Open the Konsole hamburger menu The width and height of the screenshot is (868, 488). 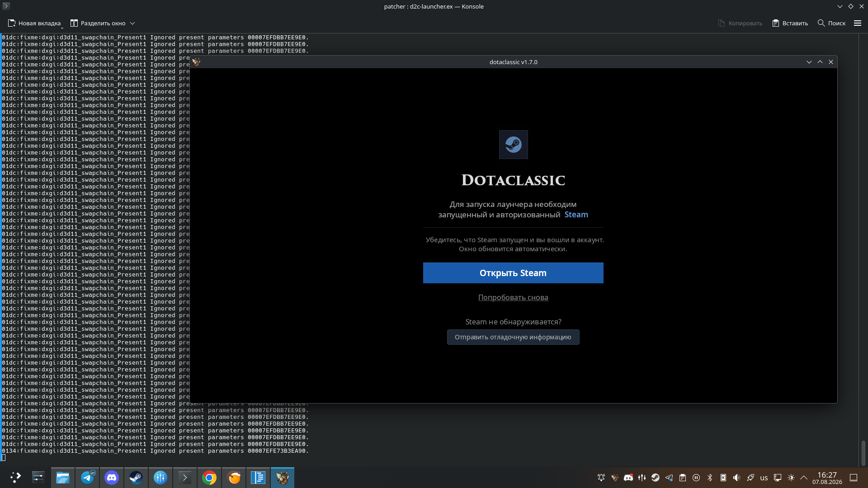[x=858, y=23]
